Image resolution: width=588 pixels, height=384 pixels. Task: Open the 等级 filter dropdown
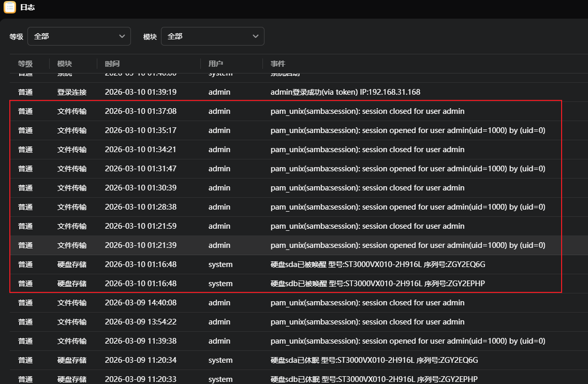[x=79, y=36]
